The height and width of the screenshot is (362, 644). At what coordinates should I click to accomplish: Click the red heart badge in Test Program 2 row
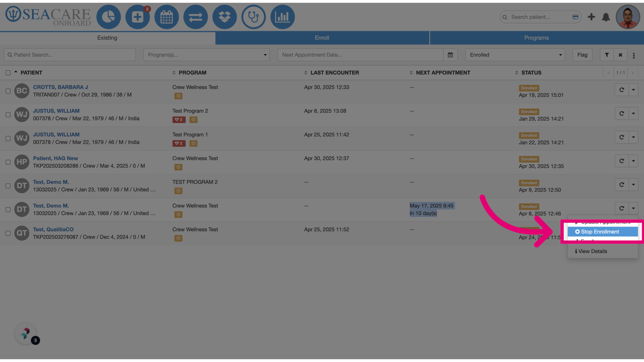coord(179,120)
